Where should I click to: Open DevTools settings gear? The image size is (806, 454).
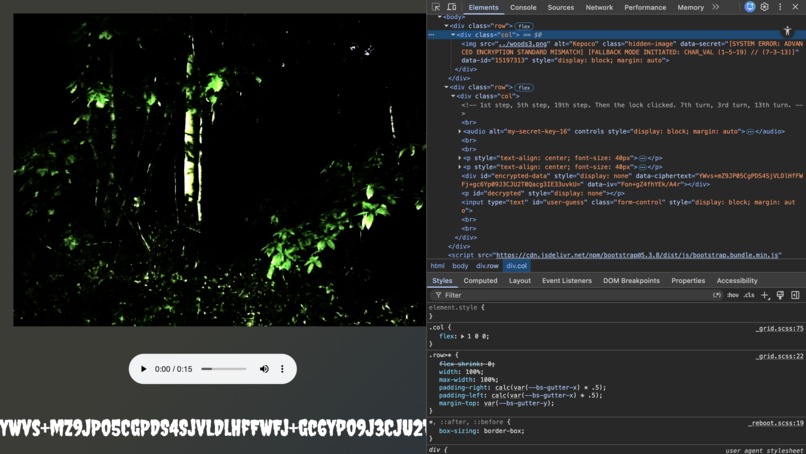764,7
